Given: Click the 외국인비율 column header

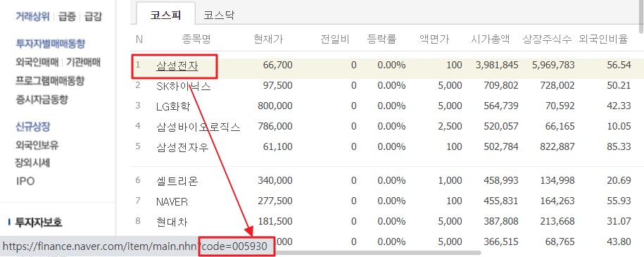Looking at the screenshot, I should [603, 39].
